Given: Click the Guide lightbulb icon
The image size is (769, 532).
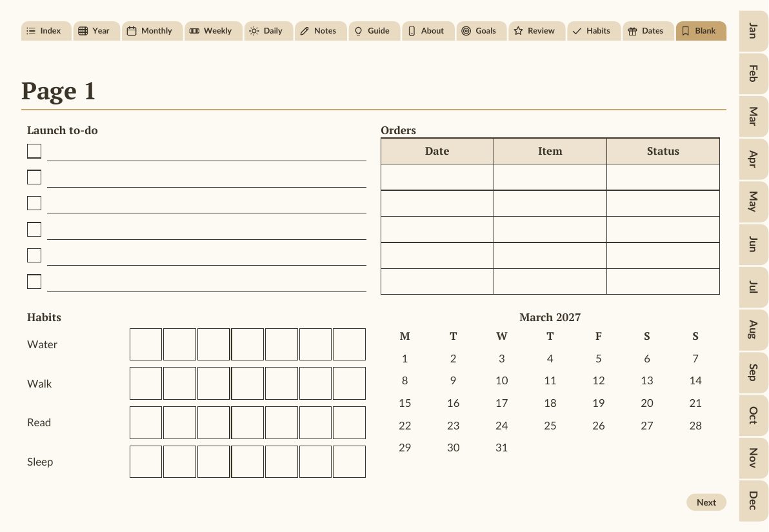Looking at the screenshot, I should [359, 31].
